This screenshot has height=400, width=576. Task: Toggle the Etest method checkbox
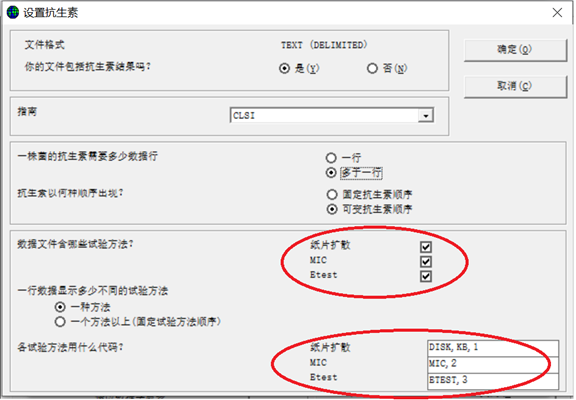point(426,276)
